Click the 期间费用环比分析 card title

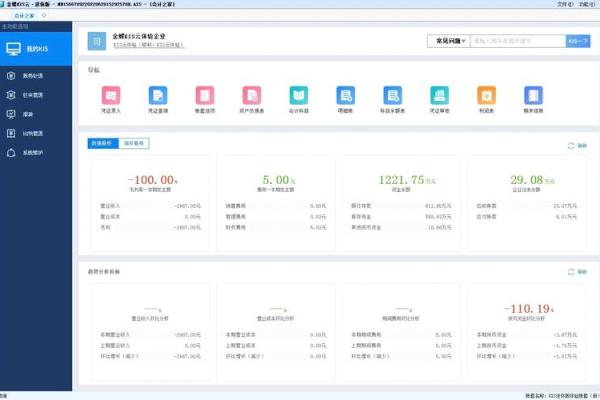click(x=401, y=318)
